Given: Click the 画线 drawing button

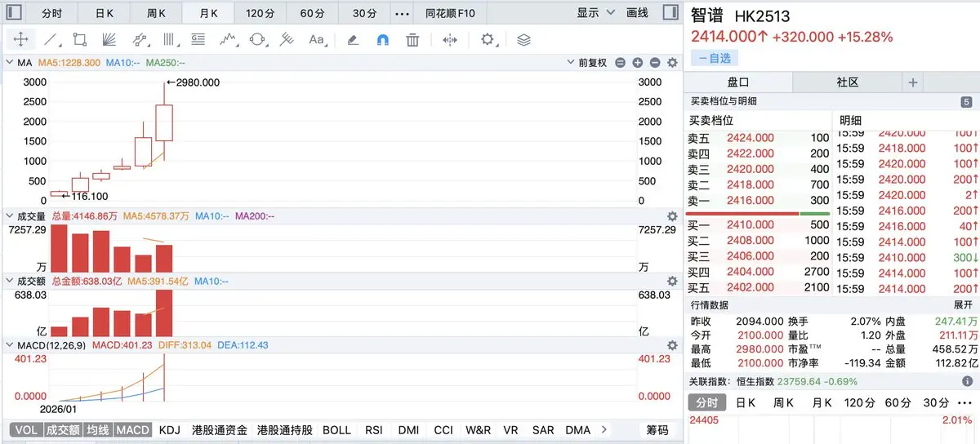Looking at the screenshot, I should click(x=637, y=13).
